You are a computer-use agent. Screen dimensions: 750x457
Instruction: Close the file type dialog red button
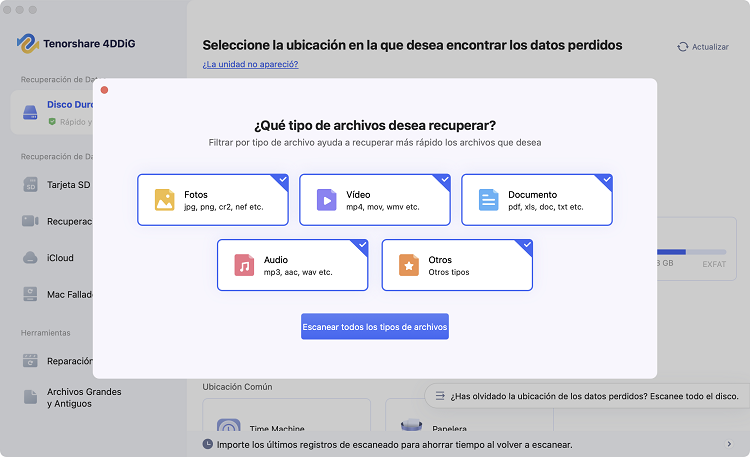tap(104, 90)
